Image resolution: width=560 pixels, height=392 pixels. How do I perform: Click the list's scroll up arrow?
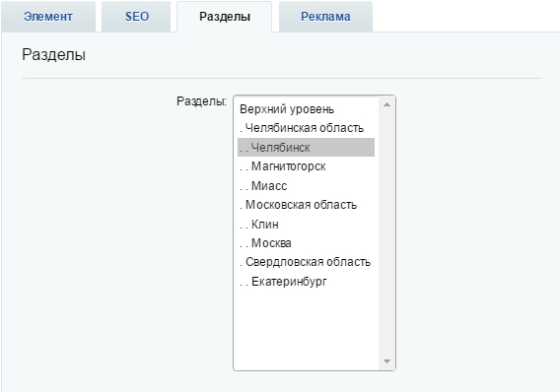coord(386,104)
